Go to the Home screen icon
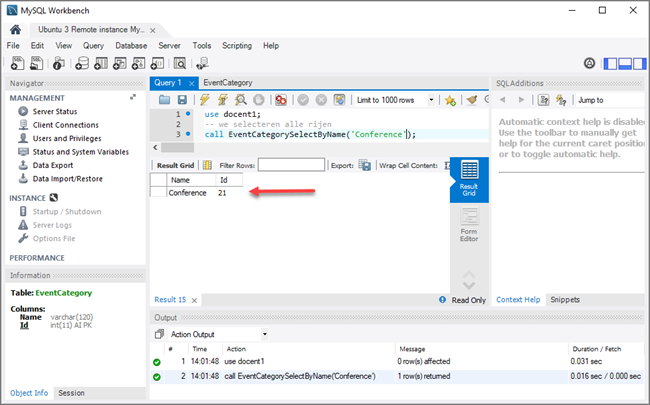Screen dimensions: 650x405 coord(15,29)
